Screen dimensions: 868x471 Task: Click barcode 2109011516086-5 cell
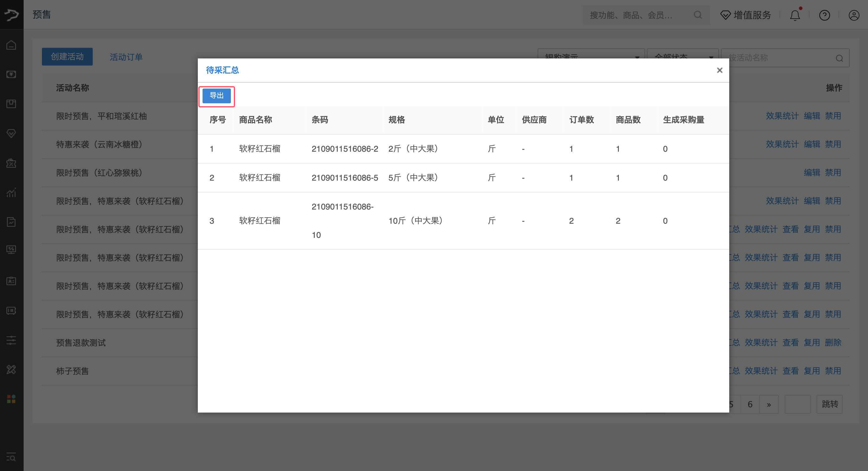click(x=345, y=178)
